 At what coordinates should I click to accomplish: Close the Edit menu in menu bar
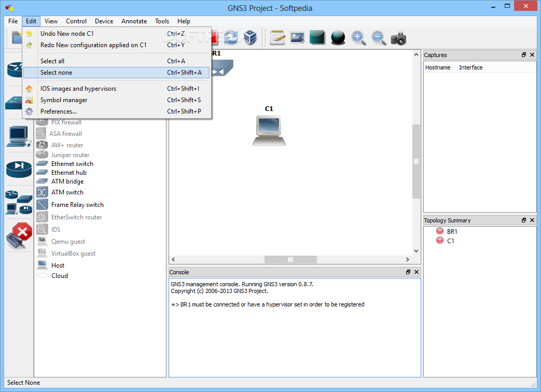[x=31, y=21]
